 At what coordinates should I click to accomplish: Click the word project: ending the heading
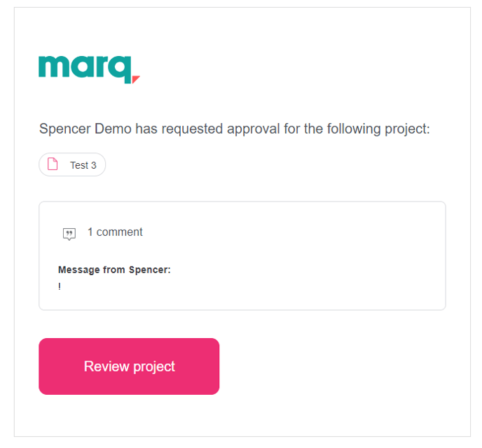point(407,129)
